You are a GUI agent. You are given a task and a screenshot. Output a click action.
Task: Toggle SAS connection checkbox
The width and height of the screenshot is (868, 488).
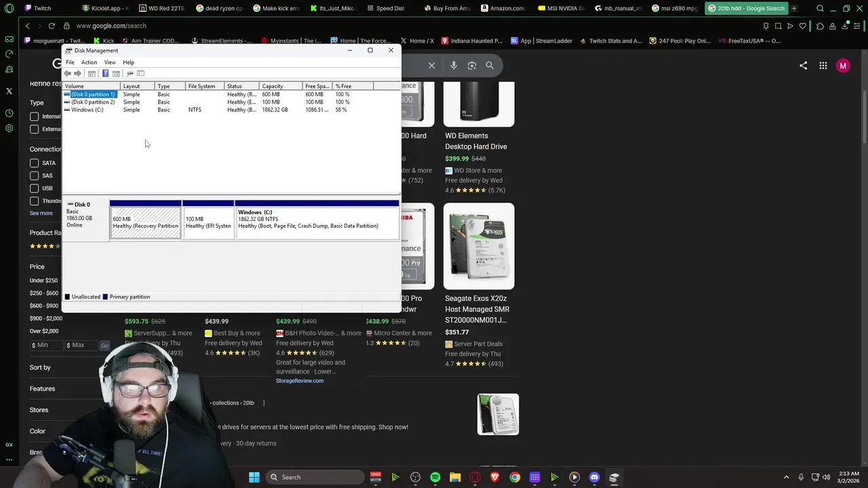click(x=35, y=176)
